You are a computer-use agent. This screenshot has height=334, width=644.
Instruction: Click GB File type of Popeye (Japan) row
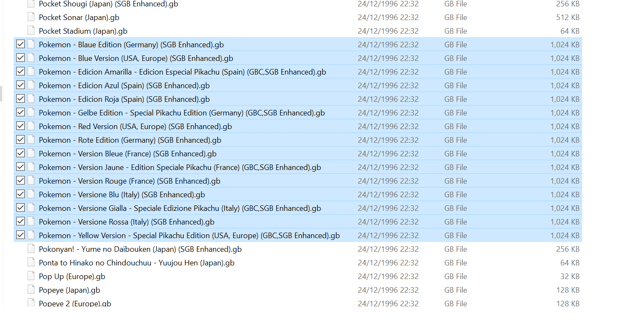pos(455,290)
